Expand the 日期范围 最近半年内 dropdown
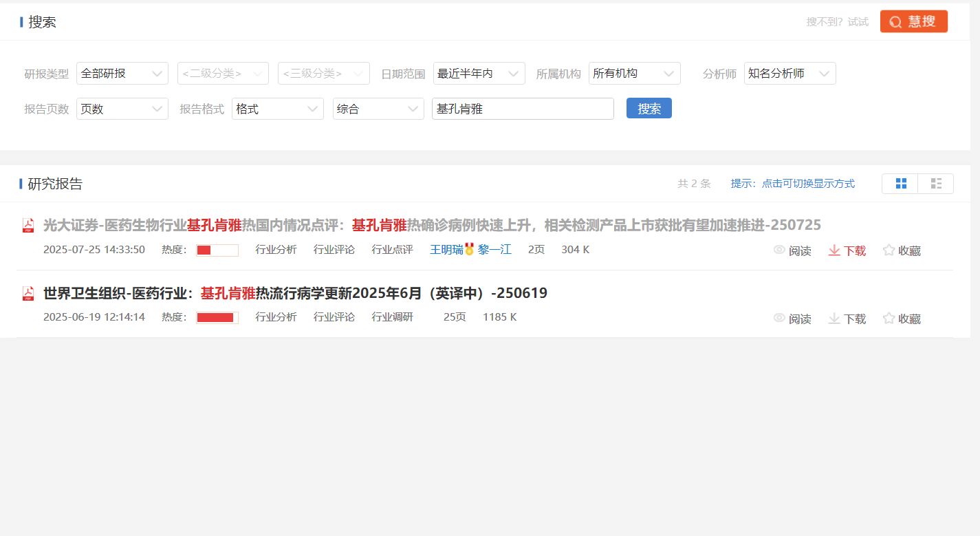Screen dimensions: 980x536 click(x=479, y=74)
